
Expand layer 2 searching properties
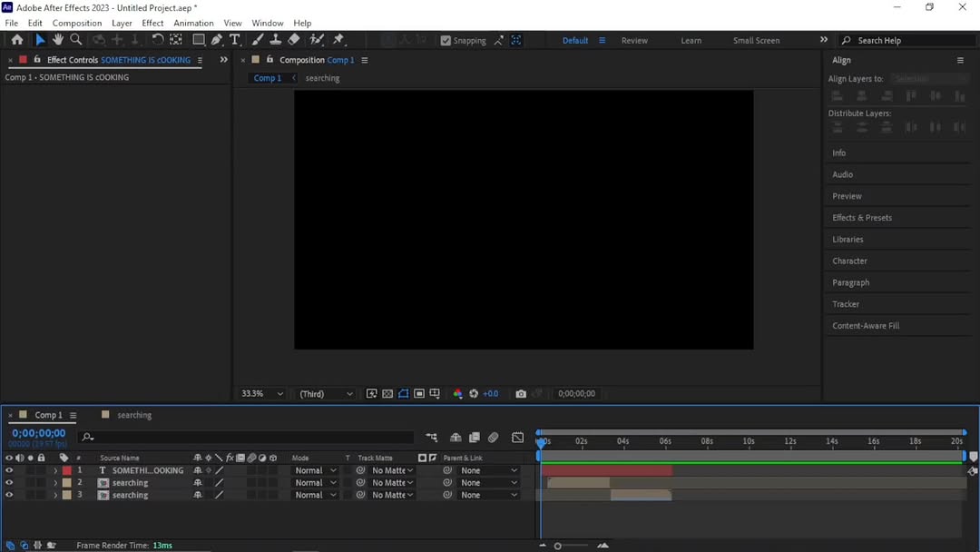pos(55,483)
